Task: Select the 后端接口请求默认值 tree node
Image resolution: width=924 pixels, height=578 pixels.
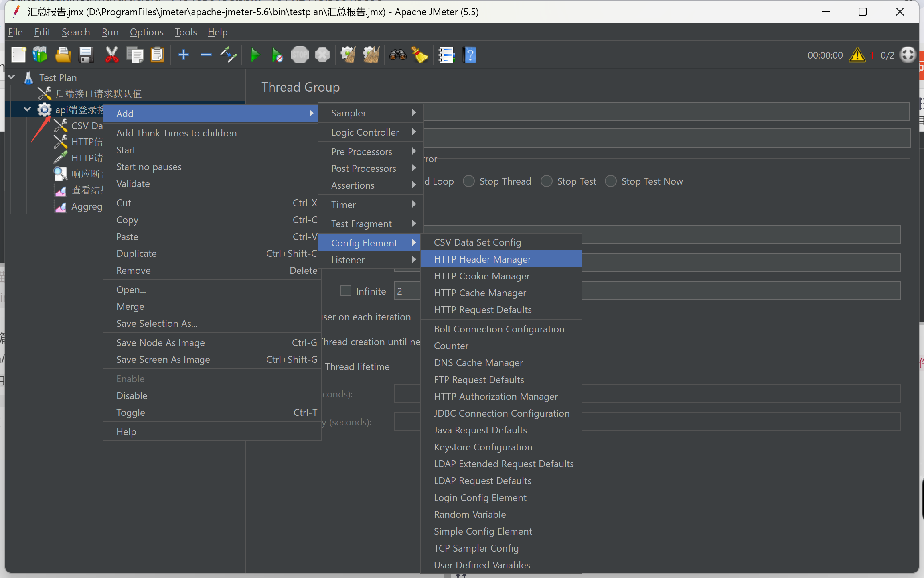Action: (98, 94)
